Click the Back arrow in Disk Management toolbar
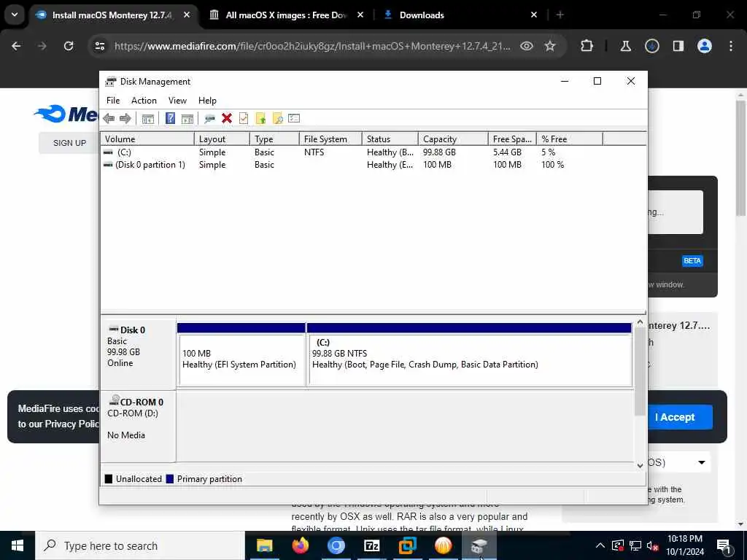This screenshot has height=560, width=747. coord(109,119)
